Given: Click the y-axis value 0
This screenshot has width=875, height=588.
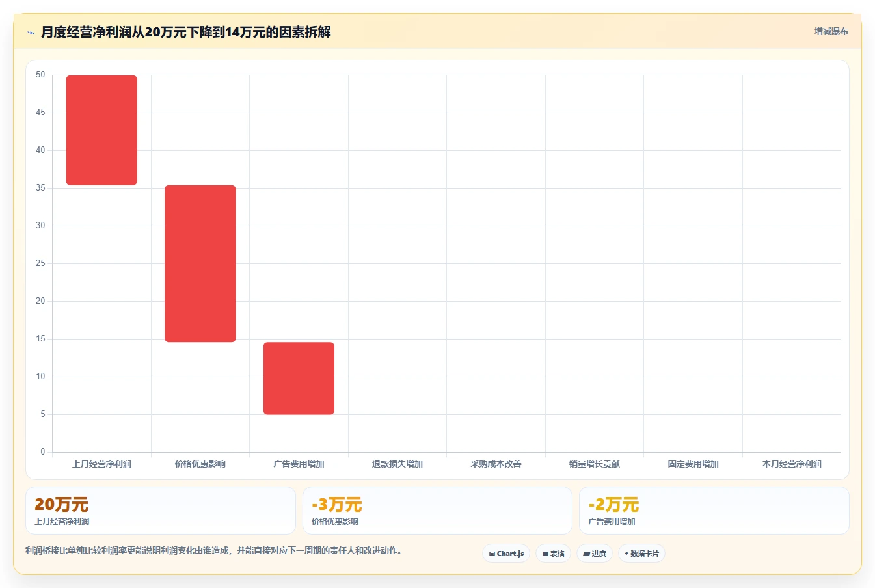Looking at the screenshot, I should point(43,452).
